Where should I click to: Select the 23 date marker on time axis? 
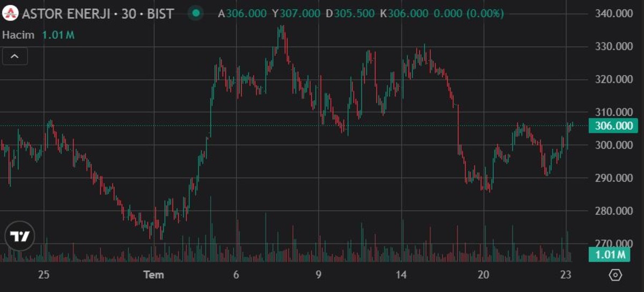(x=566, y=275)
